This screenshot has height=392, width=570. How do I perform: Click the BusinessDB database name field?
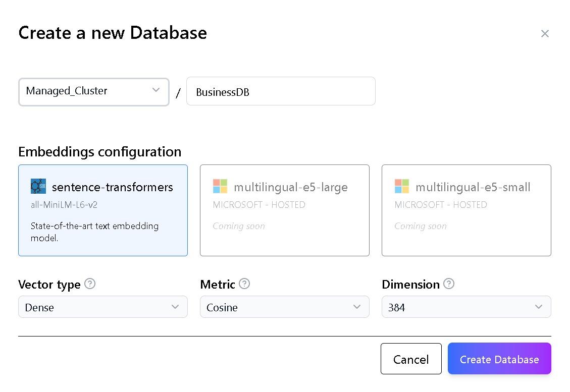281,91
